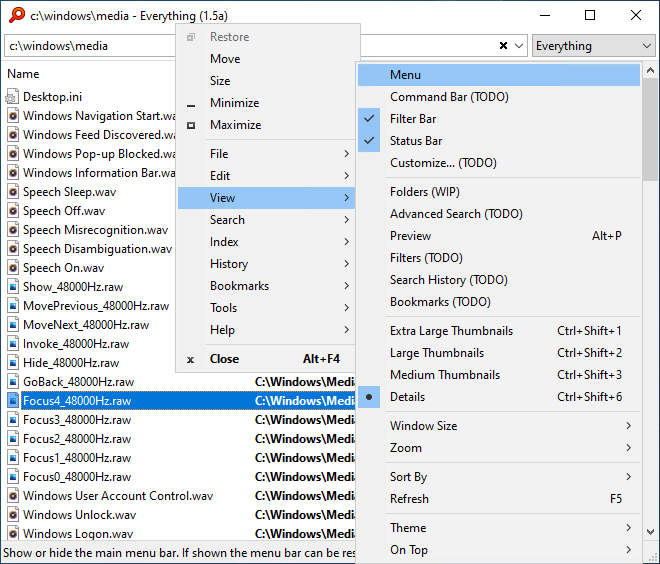Click Command Bar (TODO) entry
This screenshot has width=660, height=564.
(x=499, y=97)
